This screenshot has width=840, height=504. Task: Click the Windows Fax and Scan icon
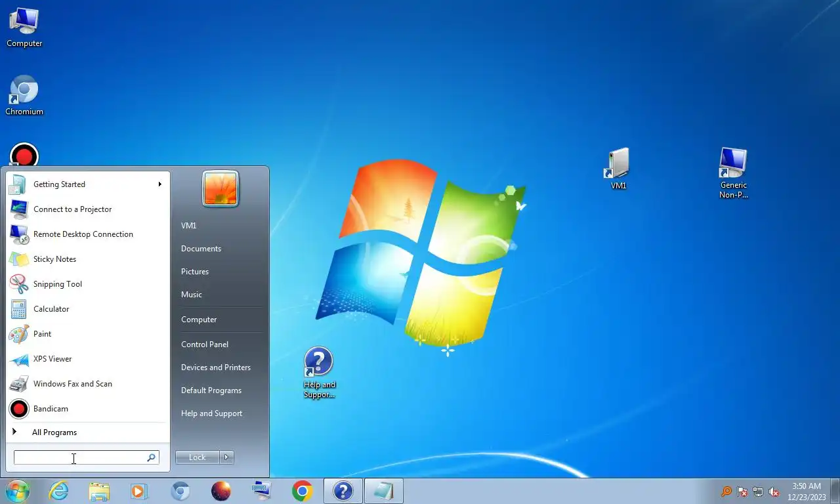(18, 384)
